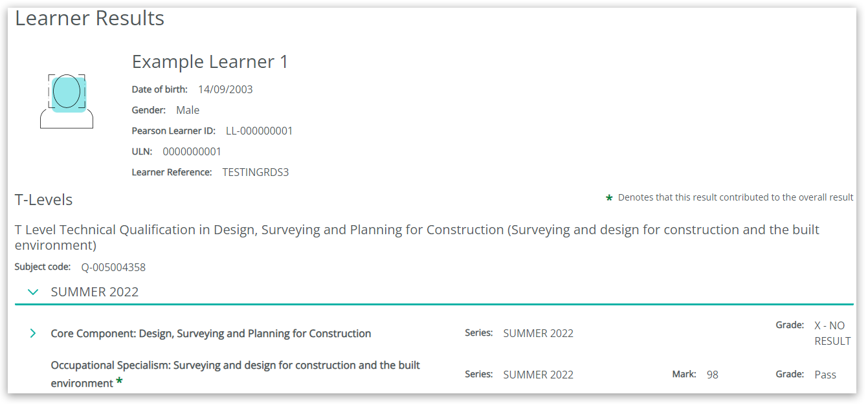
Task: Click the ULN value 0000000001
Action: (192, 151)
